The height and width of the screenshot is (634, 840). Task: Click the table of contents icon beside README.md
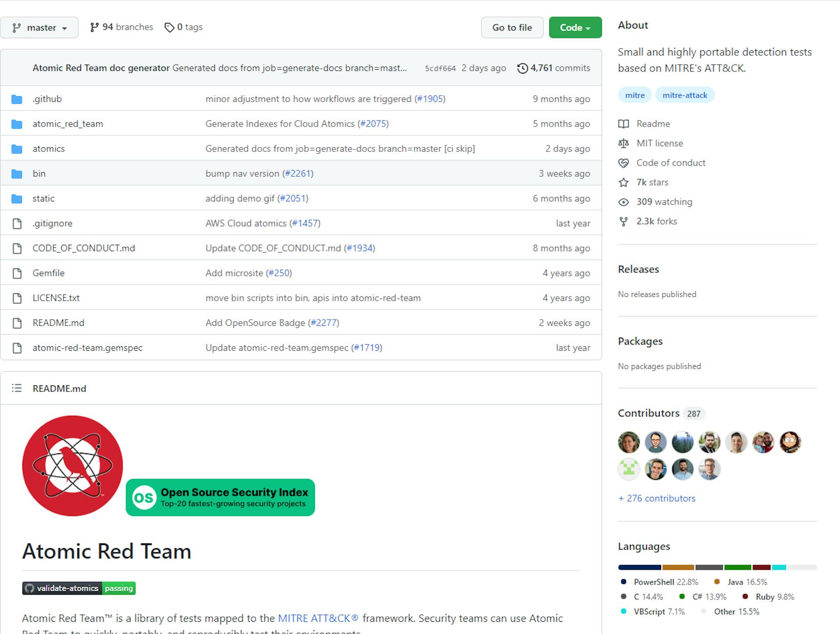tap(17, 388)
